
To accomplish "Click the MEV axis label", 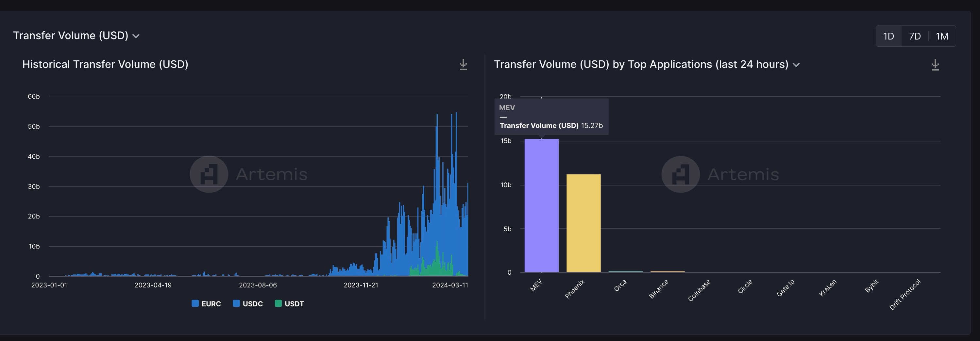I will tap(536, 285).
